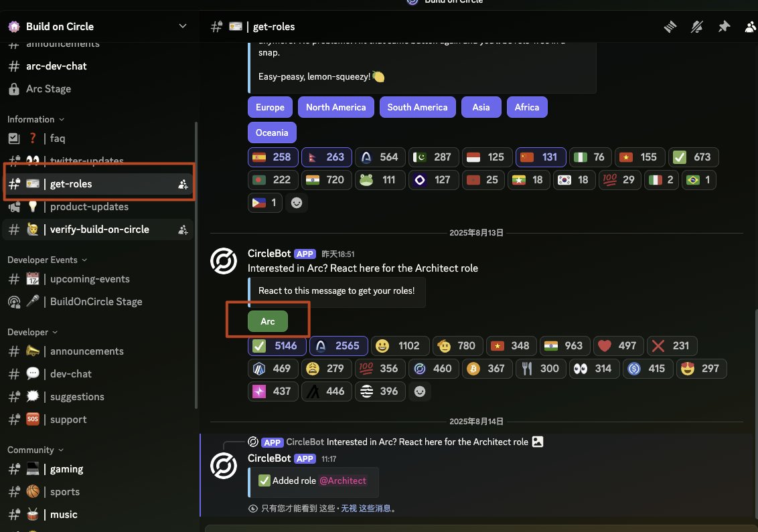Click the Europe role button
The width and height of the screenshot is (758, 532).
pos(271,107)
